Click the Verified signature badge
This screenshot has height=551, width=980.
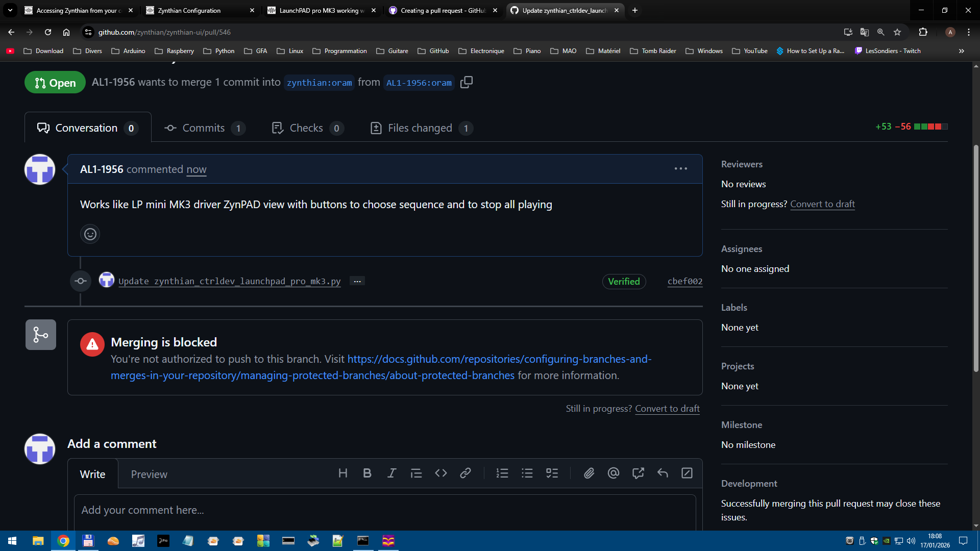tap(624, 282)
